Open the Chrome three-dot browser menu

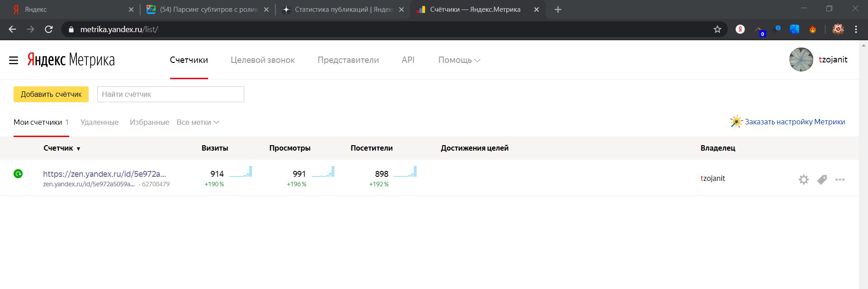pyautogui.click(x=856, y=29)
